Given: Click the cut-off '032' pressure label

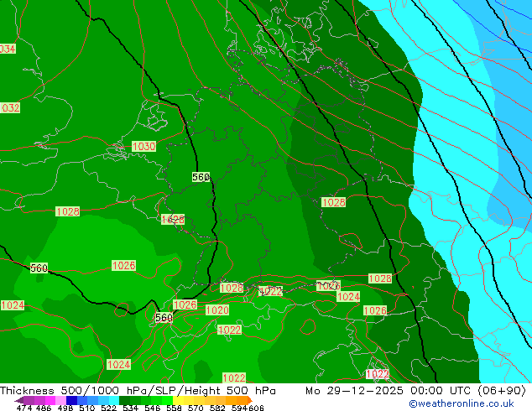Looking at the screenshot, I should coord(10,108).
